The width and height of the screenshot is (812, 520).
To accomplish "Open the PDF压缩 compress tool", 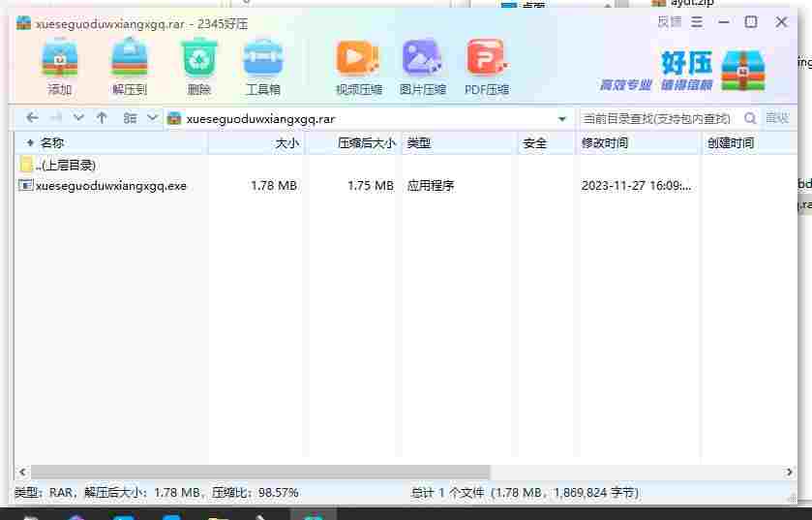I will click(487, 68).
